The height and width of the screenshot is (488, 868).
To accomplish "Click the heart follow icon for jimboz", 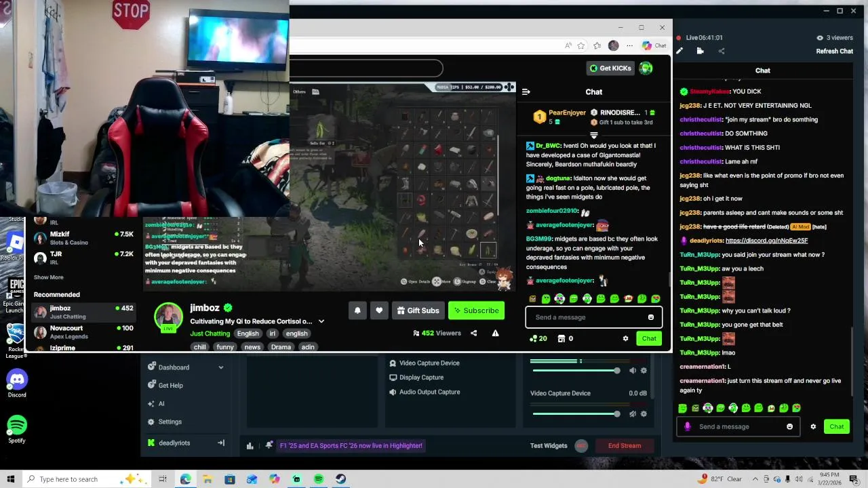I will (x=379, y=310).
